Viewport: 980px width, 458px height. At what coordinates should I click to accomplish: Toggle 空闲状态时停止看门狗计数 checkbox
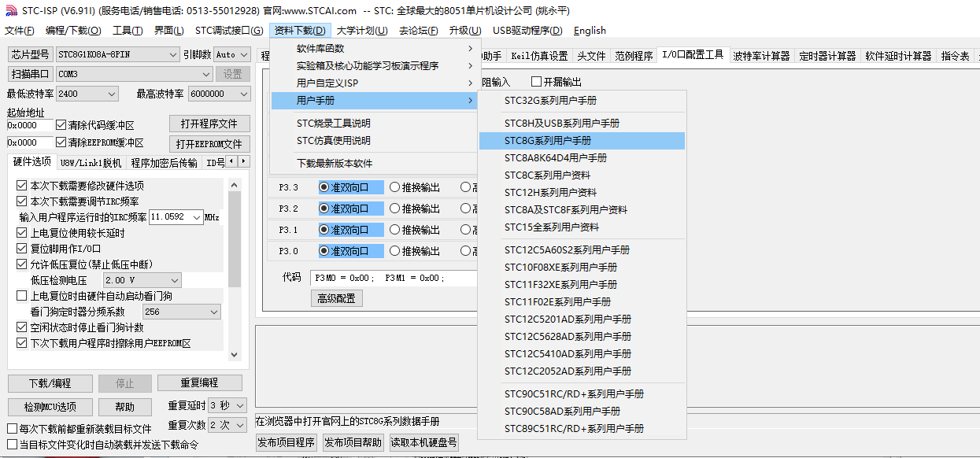point(21,327)
